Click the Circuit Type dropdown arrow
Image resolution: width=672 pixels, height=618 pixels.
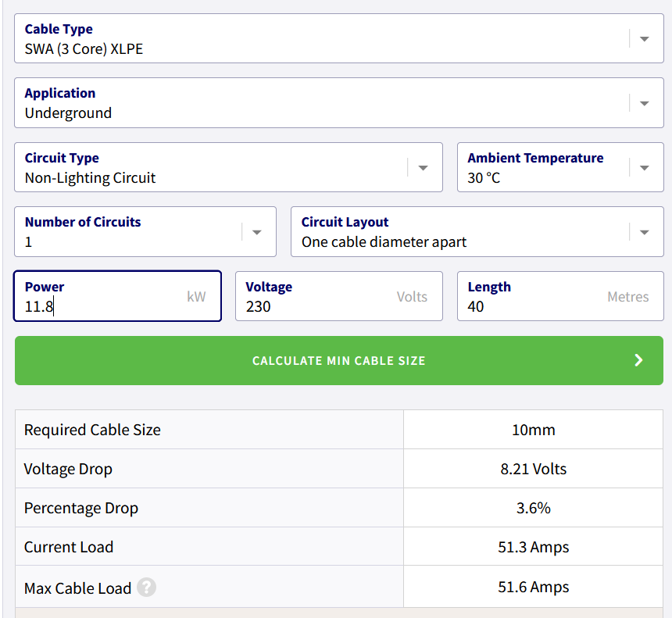[x=424, y=168]
